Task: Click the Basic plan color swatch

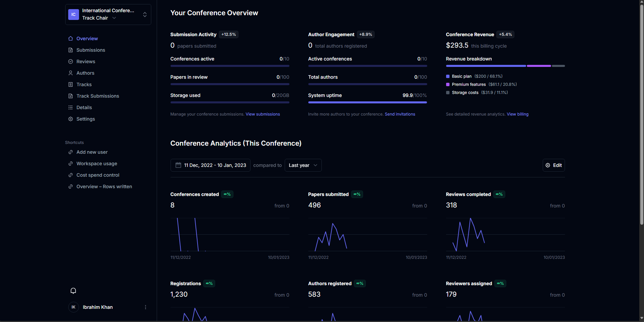Action: [x=448, y=76]
